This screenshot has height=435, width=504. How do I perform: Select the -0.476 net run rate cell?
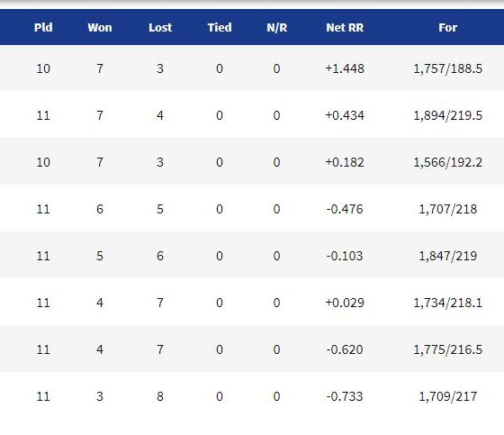click(345, 209)
